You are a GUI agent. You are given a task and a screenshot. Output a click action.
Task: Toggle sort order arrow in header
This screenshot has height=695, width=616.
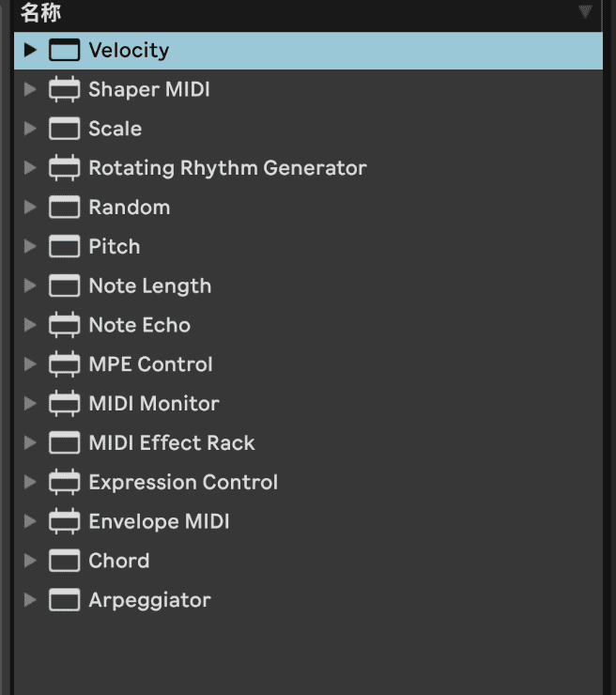[x=585, y=12]
